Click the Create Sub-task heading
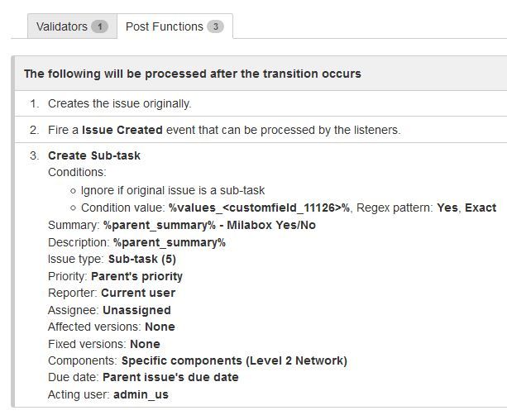The width and height of the screenshot is (507, 420). tap(94, 155)
